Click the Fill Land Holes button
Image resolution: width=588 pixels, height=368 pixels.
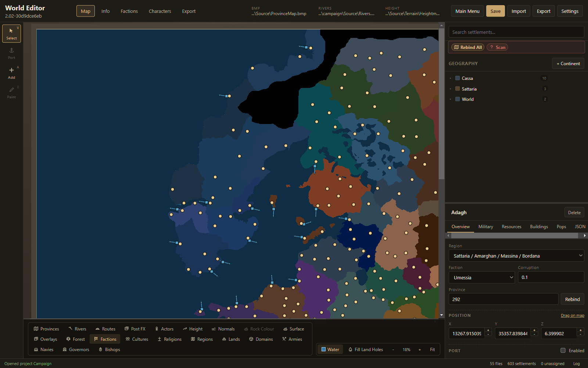(x=366, y=349)
